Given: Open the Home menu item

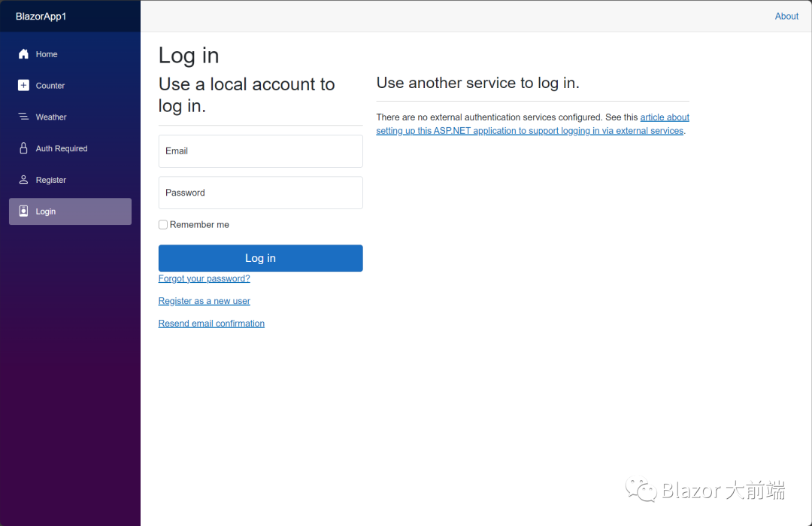Looking at the screenshot, I should [x=47, y=54].
